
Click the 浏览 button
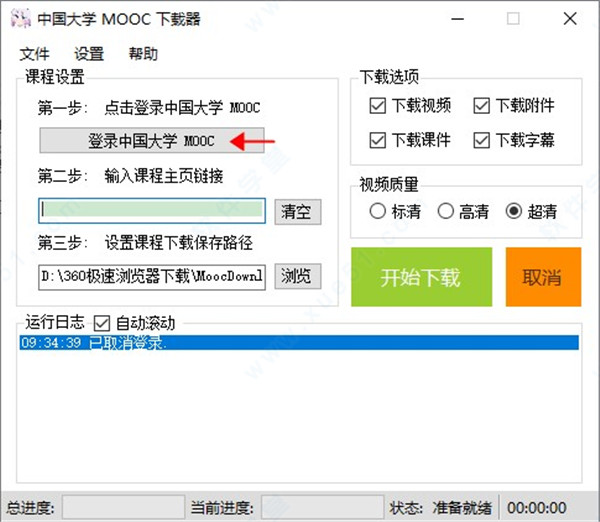[298, 276]
